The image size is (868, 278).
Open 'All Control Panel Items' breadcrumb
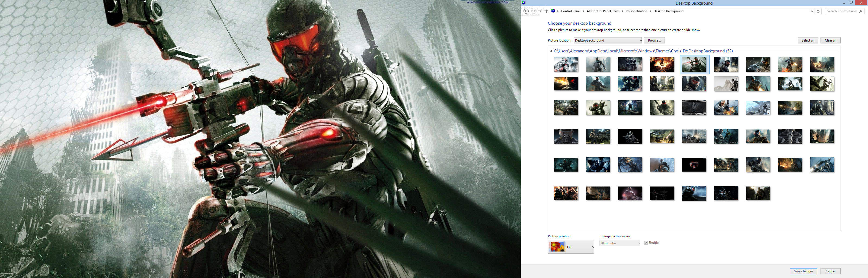(x=603, y=11)
